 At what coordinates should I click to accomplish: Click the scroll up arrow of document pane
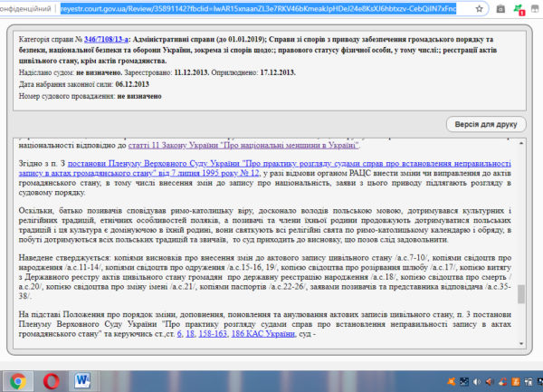click(521, 143)
